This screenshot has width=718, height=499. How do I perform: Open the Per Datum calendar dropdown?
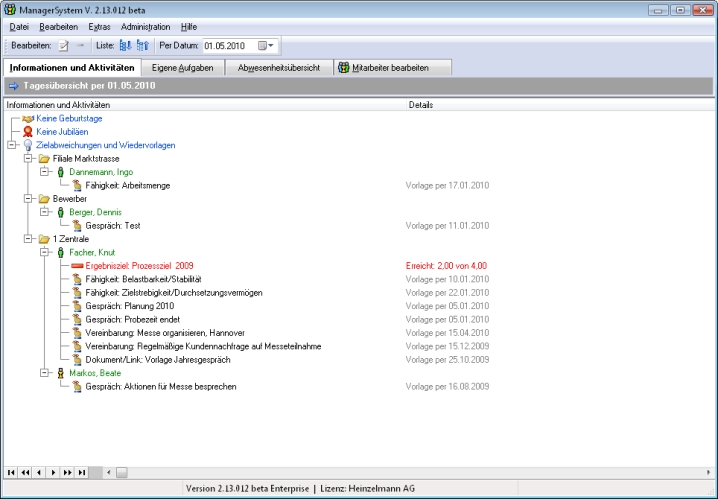coord(266,46)
